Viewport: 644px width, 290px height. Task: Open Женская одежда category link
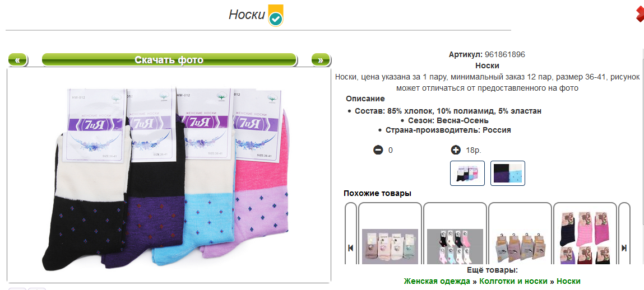437,281
